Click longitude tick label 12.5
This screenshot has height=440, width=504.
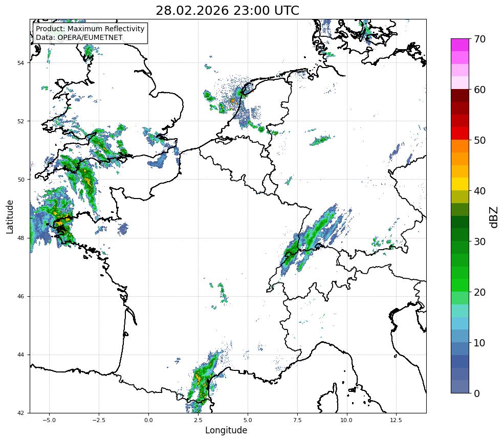pos(396,420)
